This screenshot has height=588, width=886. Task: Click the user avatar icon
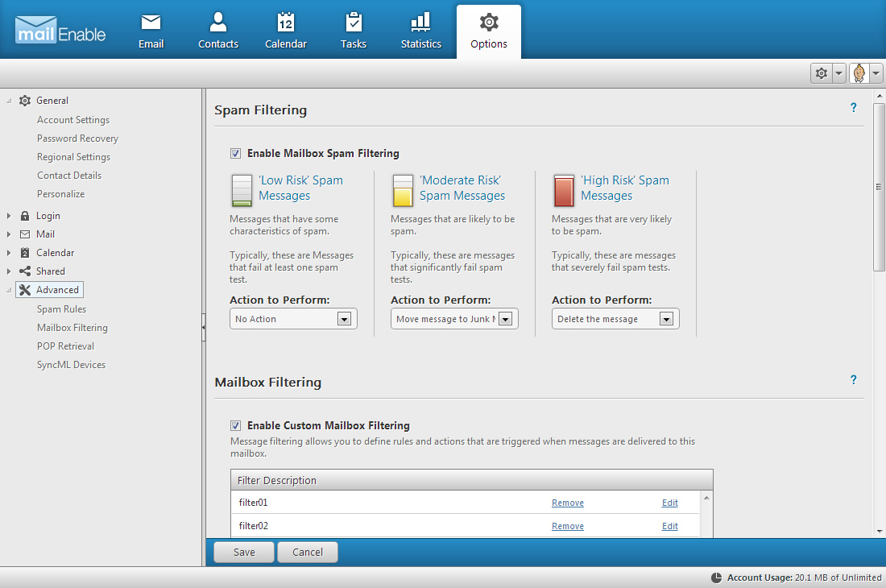click(x=859, y=73)
